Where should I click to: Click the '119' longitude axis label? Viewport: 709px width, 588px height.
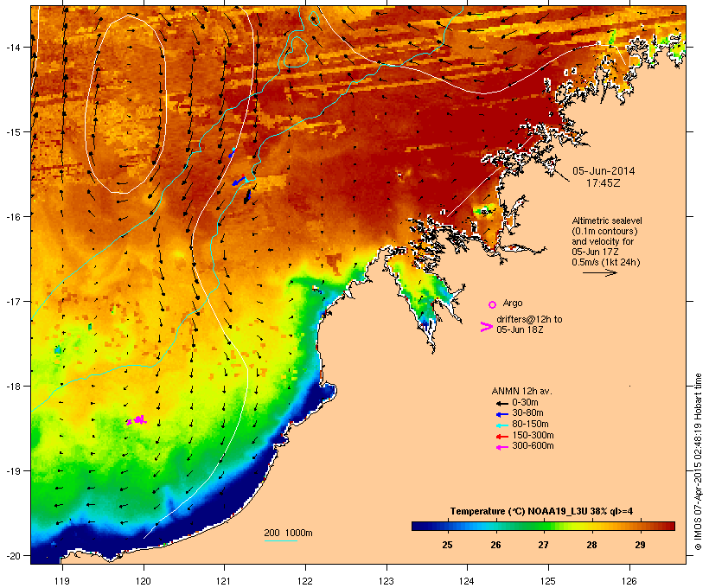[x=62, y=581]
